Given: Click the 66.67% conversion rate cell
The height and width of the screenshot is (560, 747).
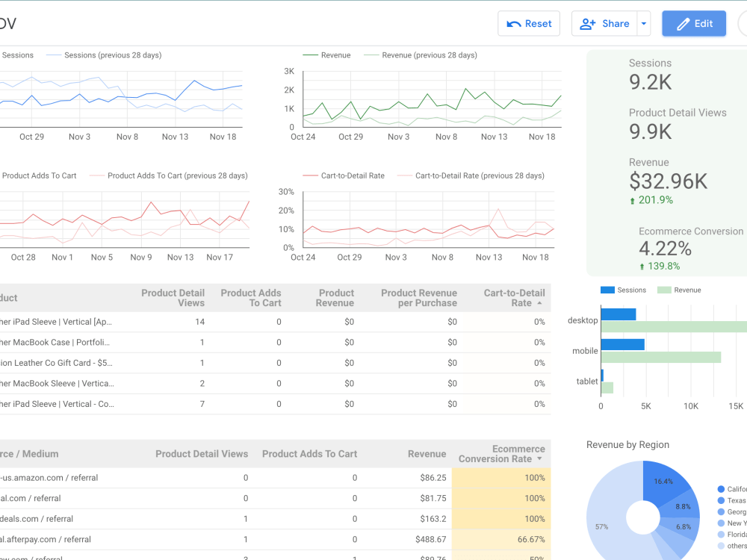Looking at the screenshot, I should tap(531, 539).
